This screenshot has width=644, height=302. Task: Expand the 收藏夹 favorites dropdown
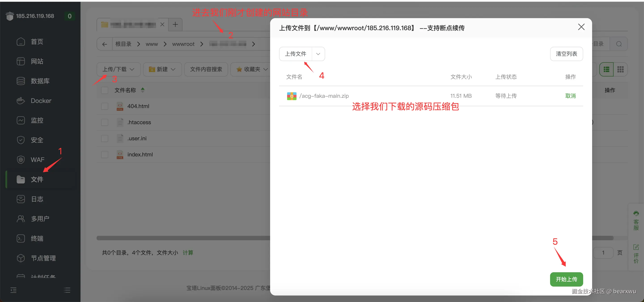(x=266, y=69)
